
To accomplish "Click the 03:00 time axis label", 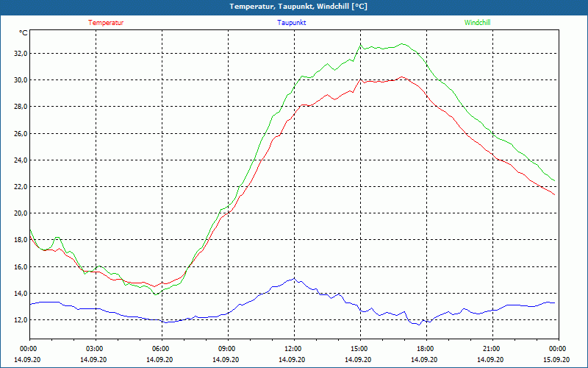I will click(x=96, y=349).
